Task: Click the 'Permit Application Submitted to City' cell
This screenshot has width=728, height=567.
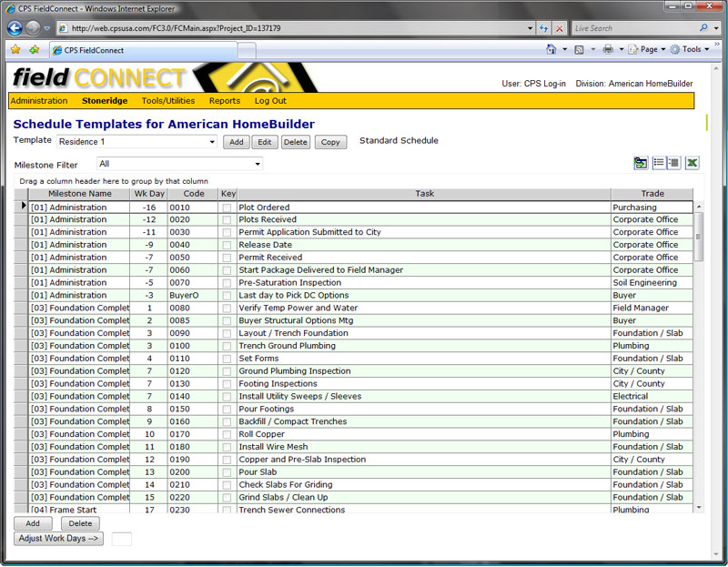Action: click(x=424, y=232)
